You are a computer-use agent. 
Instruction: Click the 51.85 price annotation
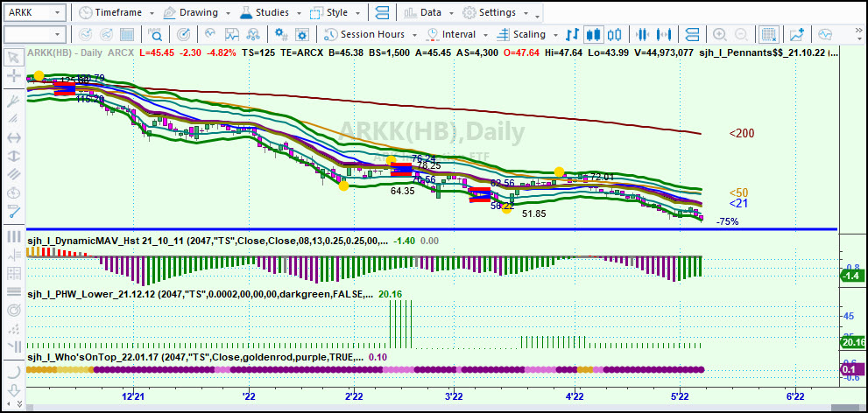(x=533, y=213)
